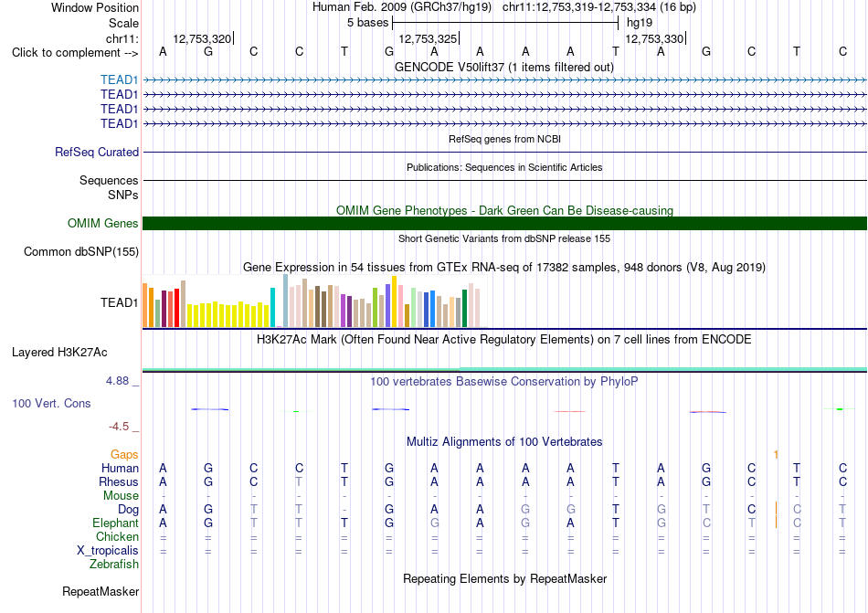Viewport: 868px width, 613px height.
Task: Click the Multiz Alignments of 100 Vertebrates title
Action: (x=504, y=441)
